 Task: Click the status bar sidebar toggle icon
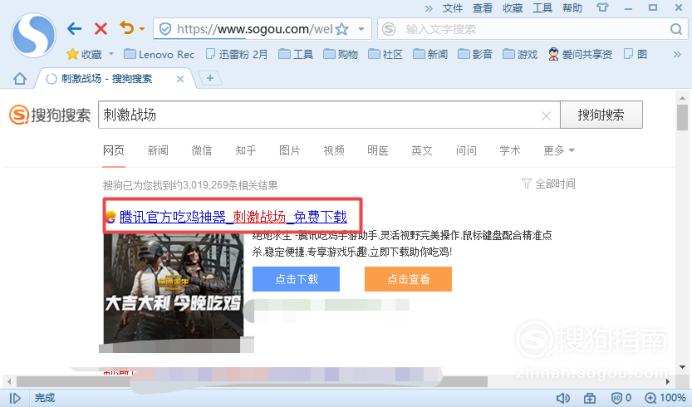[15, 399]
